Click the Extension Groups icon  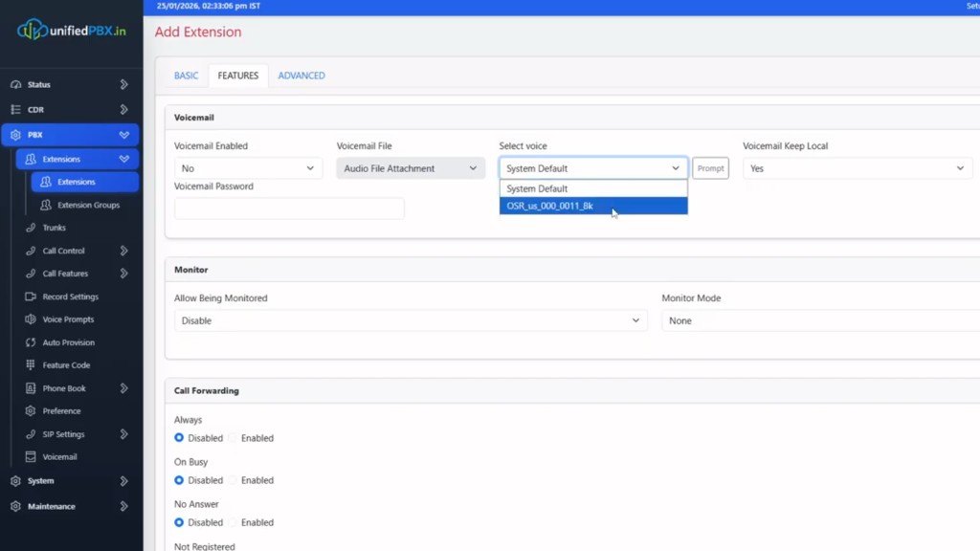[x=46, y=205]
